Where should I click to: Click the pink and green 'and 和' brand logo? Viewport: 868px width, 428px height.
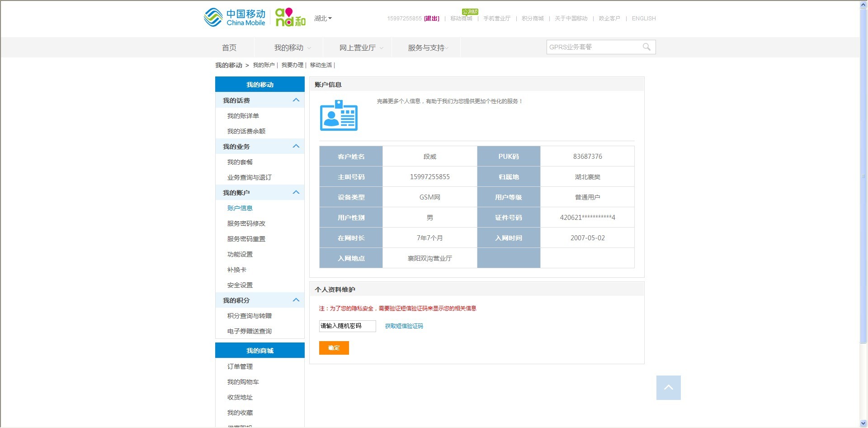[x=290, y=18]
